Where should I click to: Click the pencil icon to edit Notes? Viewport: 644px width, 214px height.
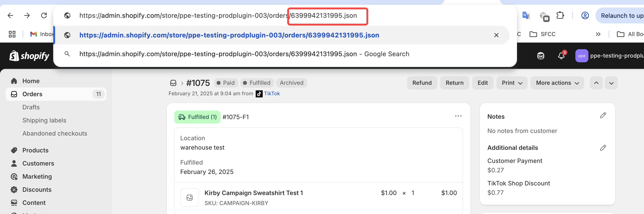click(603, 115)
